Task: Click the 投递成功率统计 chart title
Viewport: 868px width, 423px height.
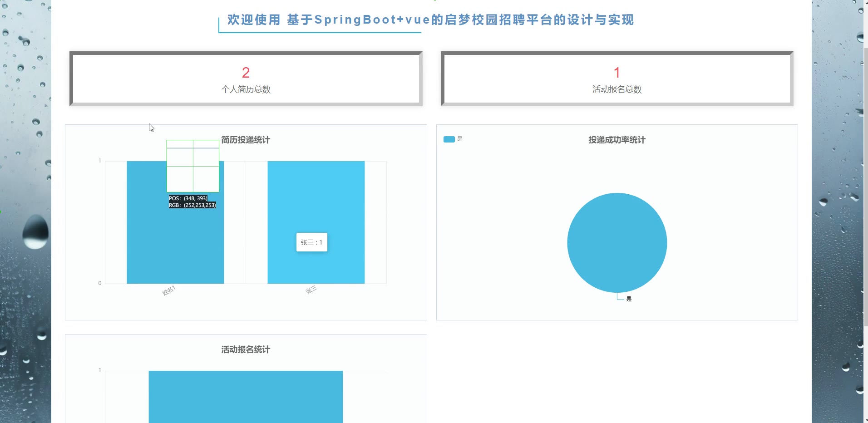Action: (x=617, y=140)
